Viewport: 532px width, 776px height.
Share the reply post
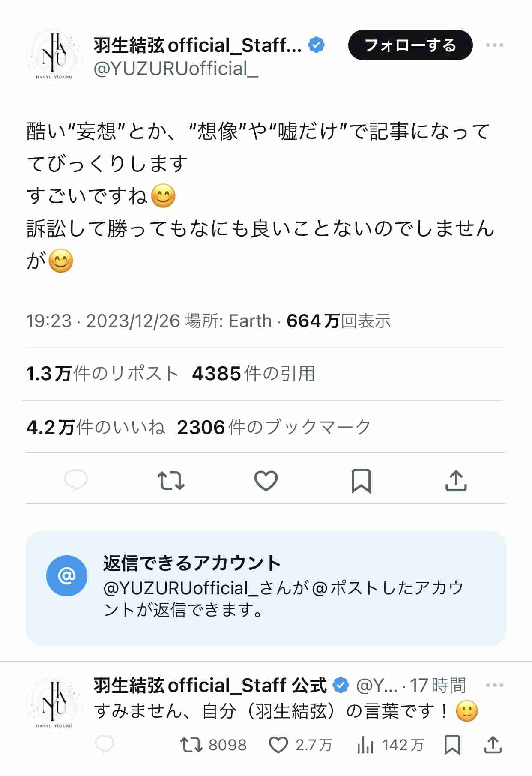tap(493, 745)
